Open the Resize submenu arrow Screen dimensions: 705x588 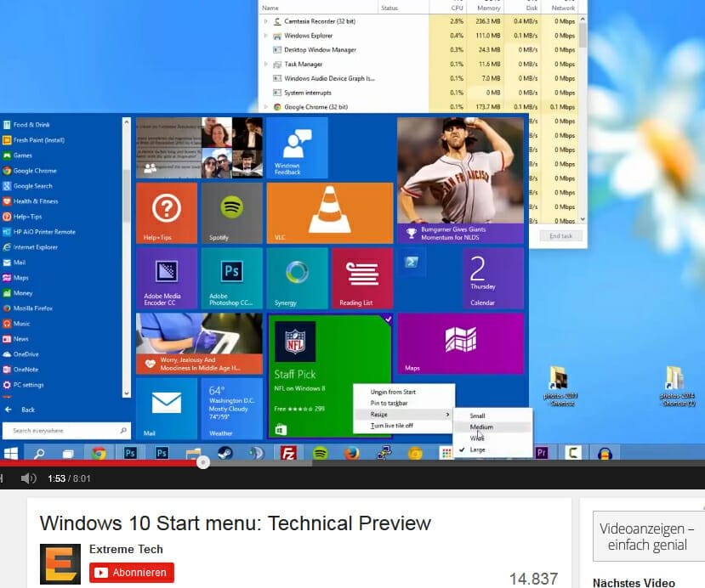coord(449,415)
